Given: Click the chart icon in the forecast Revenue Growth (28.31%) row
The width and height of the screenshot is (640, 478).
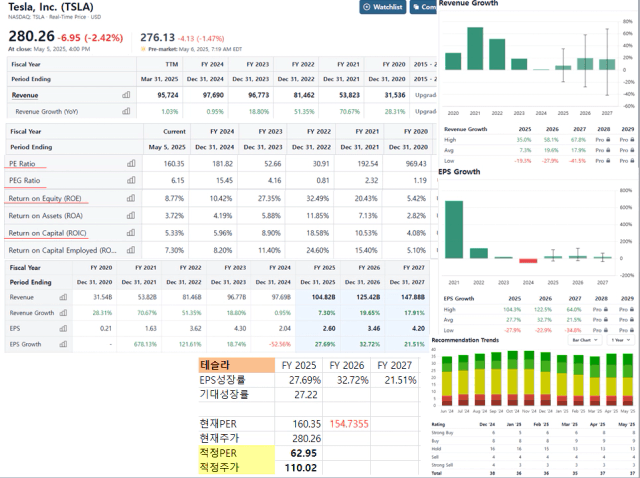Looking at the screenshot, I should tap(63, 313).
